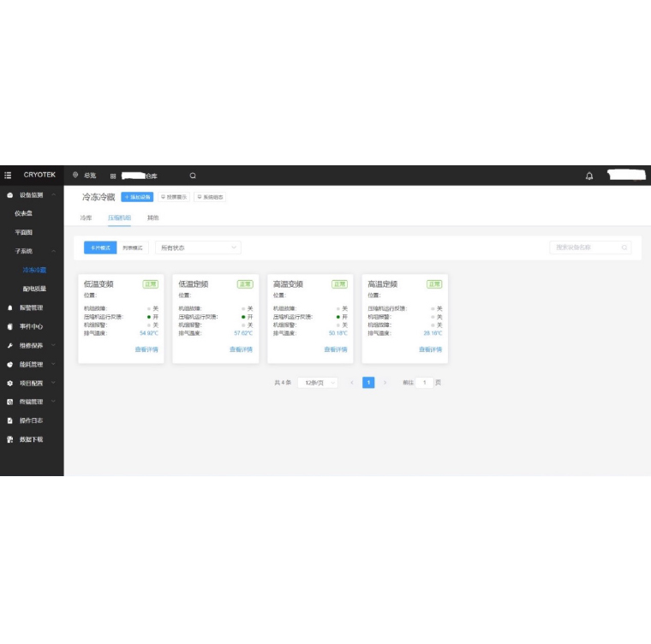The height and width of the screenshot is (644, 651).
Task: Open the 12条/页 page size dropdown
Action: coord(317,383)
